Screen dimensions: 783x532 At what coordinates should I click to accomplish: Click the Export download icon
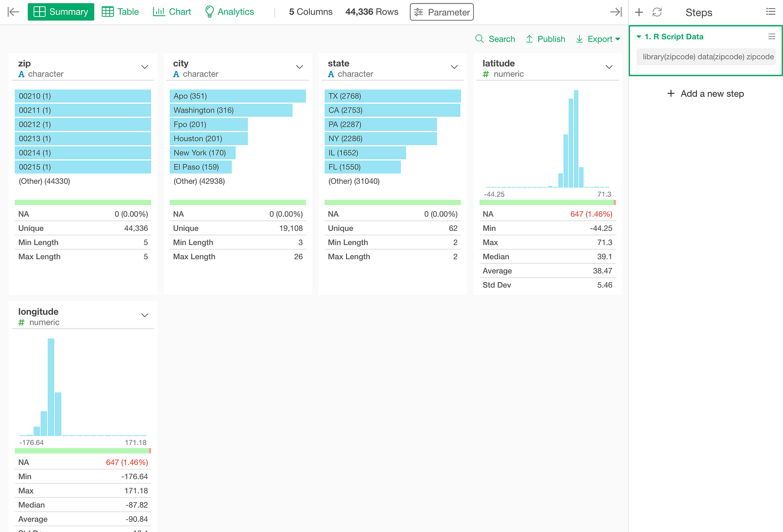pos(579,39)
